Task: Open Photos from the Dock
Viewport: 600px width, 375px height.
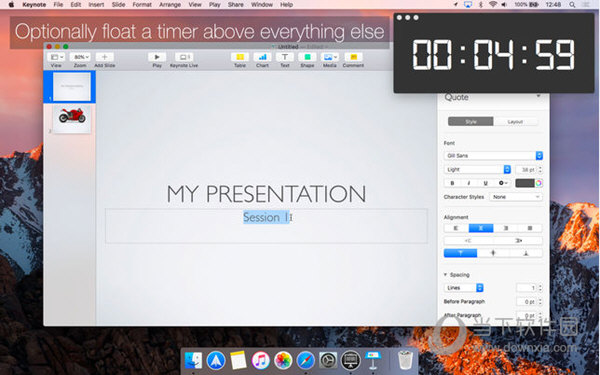Action: tap(283, 360)
